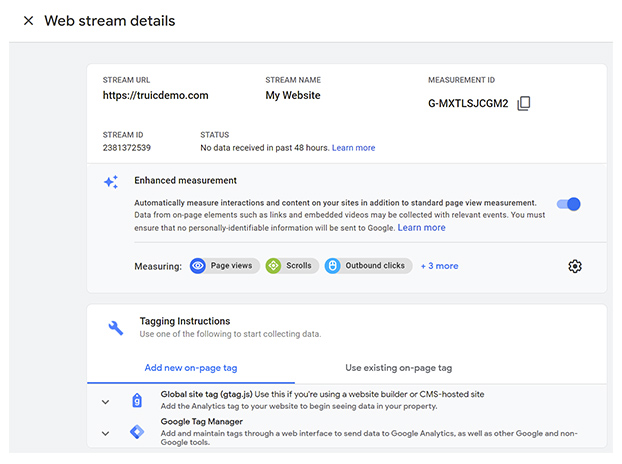Click the Global site tag icon
Image resolution: width=622 pixels, height=464 pixels.
coord(137,401)
